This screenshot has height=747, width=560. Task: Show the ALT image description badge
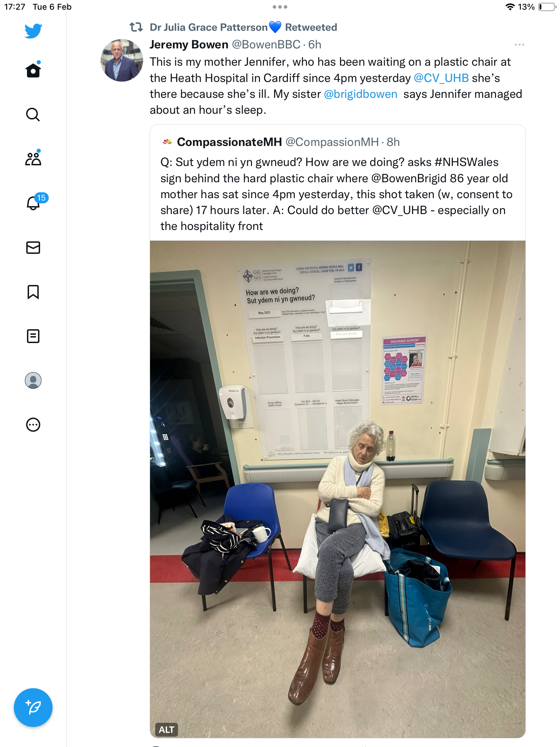coord(166,729)
